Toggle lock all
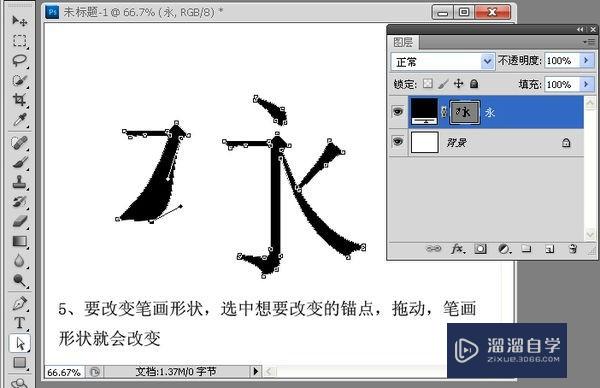Viewport: 600px width, 388px height. pyautogui.click(x=474, y=83)
